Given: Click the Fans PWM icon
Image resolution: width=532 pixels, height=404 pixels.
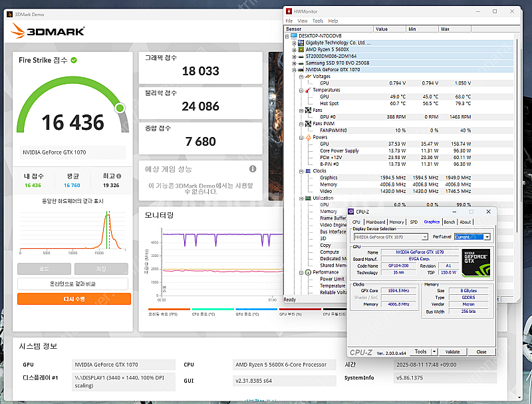Looking at the screenshot, I should (308, 124).
